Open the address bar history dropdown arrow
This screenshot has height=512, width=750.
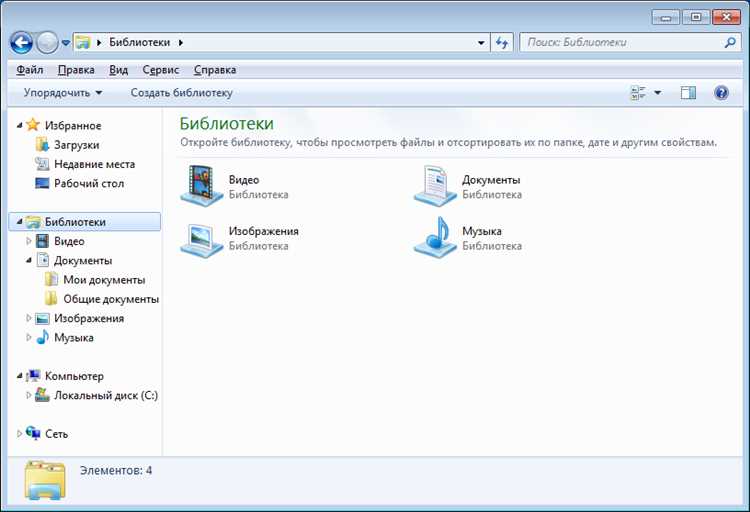tap(481, 43)
